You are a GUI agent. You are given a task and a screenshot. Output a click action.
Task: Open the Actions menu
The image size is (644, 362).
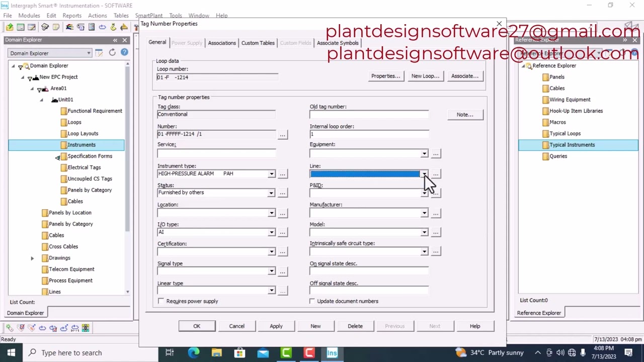[x=98, y=16]
